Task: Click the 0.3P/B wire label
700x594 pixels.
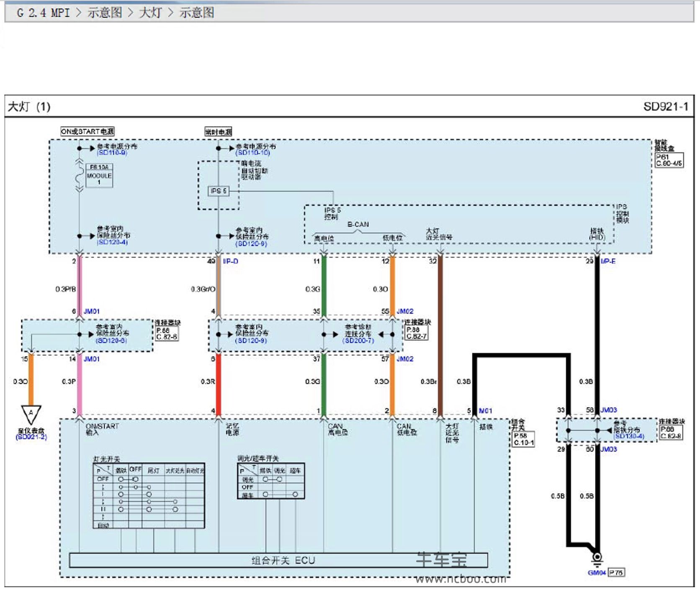Action: 66,289
